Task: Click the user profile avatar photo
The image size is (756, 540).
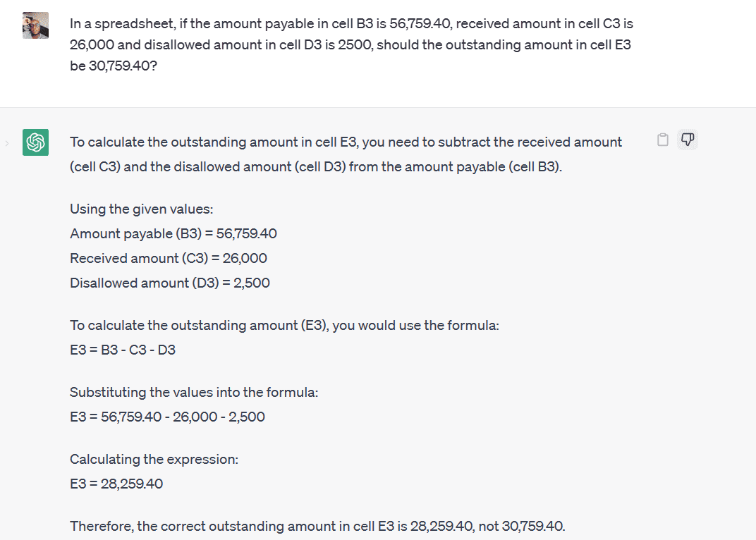Action: [35, 25]
